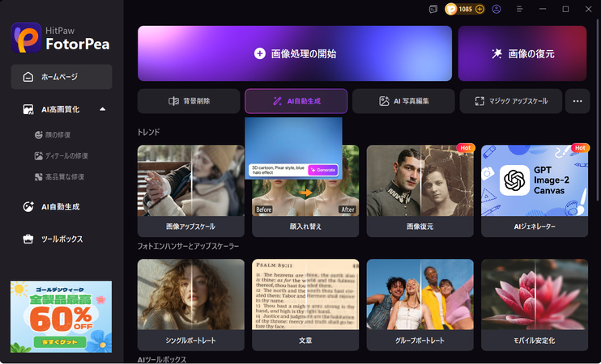Screen dimensions: 601x364
Task: Click the Hot badge on 画像復元 card
Action: 466,148
